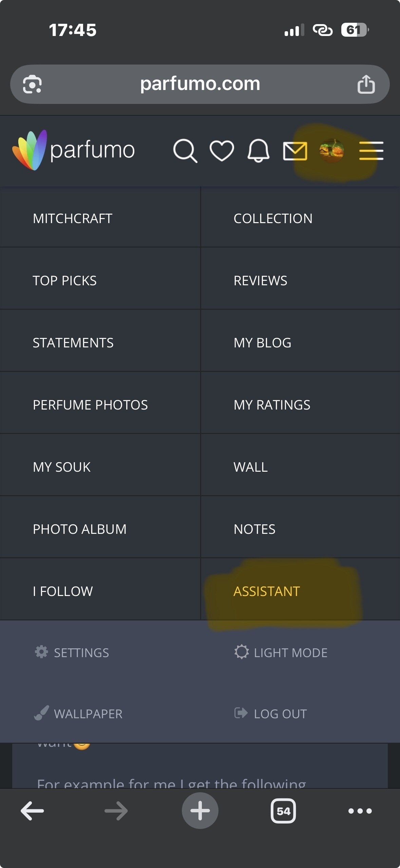The width and height of the screenshot is (400, 868).
Task: Tap the browser share icon
Action: point(366,84)
